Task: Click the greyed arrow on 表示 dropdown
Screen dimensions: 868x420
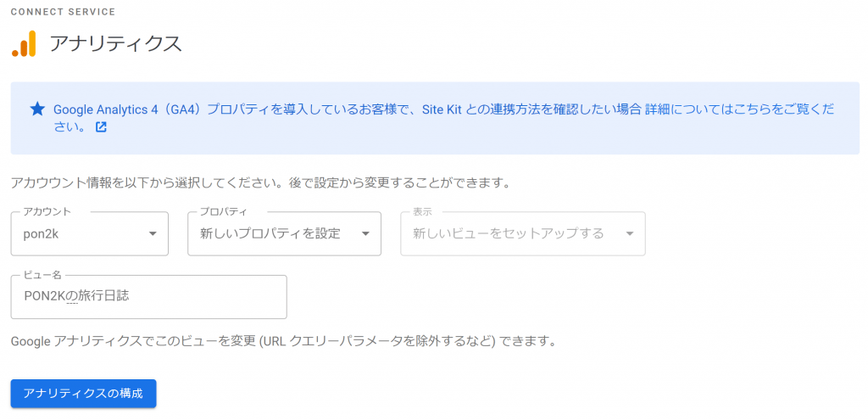Action: tap(630, 233)
